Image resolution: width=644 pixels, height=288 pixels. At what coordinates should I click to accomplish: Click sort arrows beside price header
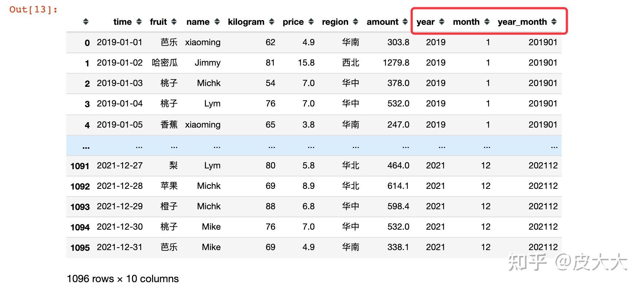coord(311,22)
